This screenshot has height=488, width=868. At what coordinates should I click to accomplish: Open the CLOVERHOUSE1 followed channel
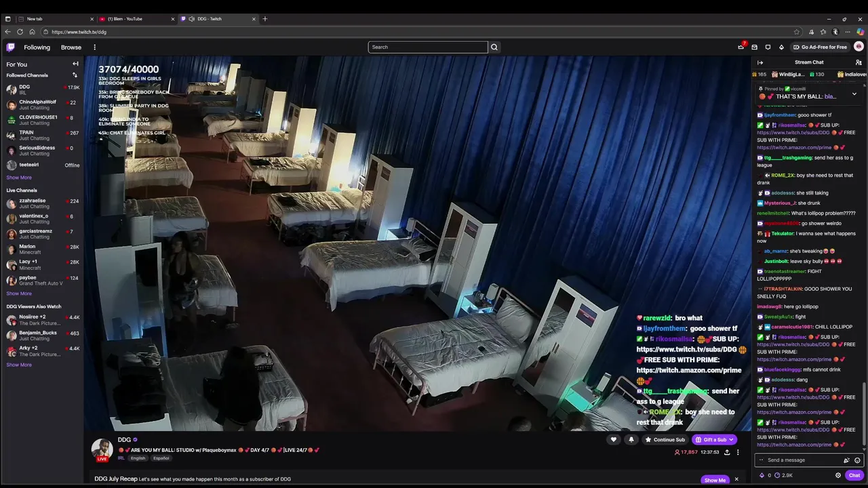tap(42, 120)
